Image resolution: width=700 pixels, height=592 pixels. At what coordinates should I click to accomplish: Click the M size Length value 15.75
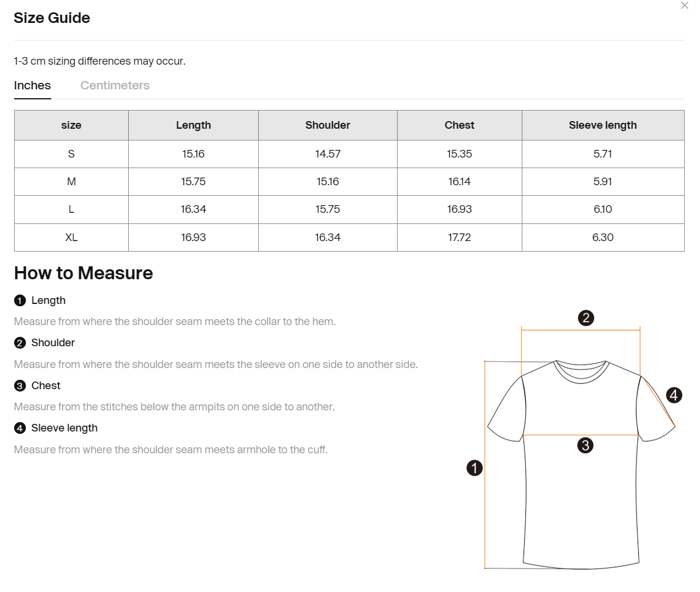pos(194,182)
